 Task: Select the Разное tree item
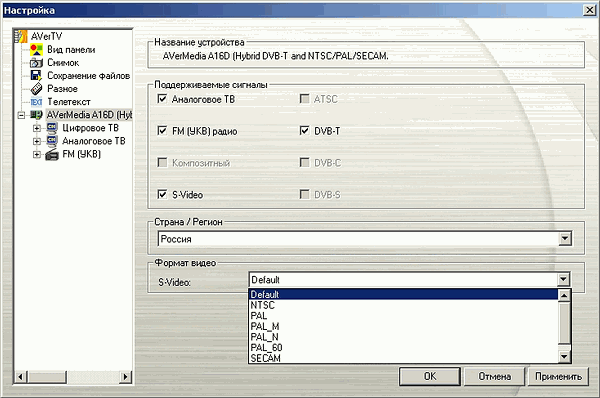62,89
